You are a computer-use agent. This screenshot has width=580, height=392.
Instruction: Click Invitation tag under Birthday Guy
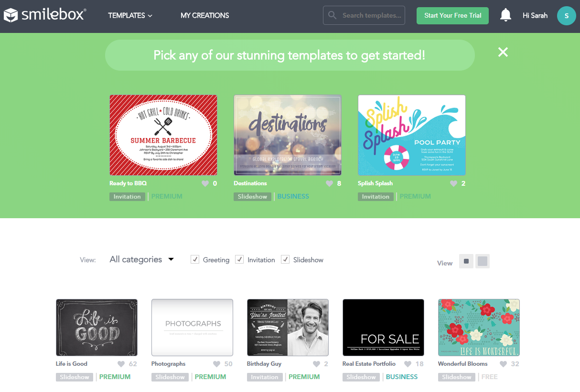265,377
